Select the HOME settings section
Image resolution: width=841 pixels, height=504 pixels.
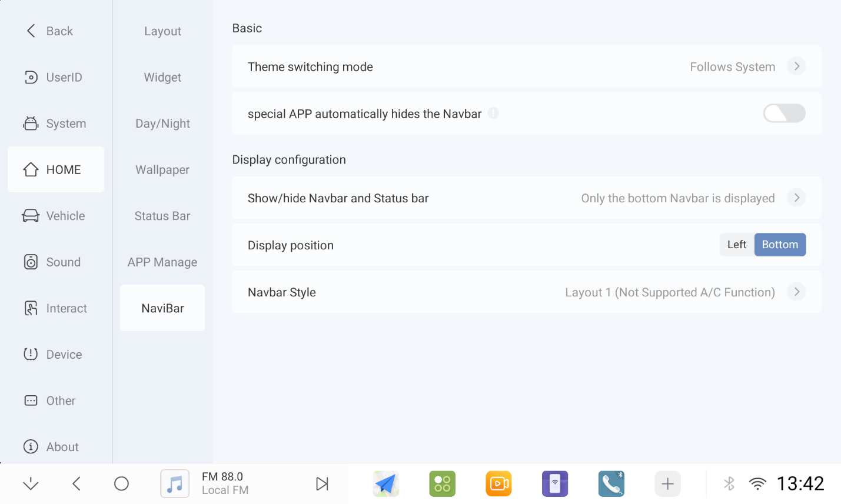point(56,169)
